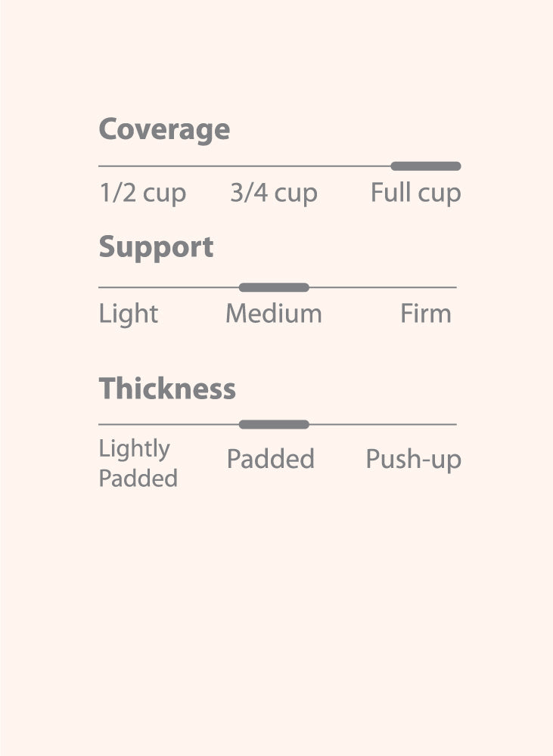The width and height of the screenshot is (553, 756).
Task: Choose the 3/4 cup coverage label
Action: click(x=273, y=193)
